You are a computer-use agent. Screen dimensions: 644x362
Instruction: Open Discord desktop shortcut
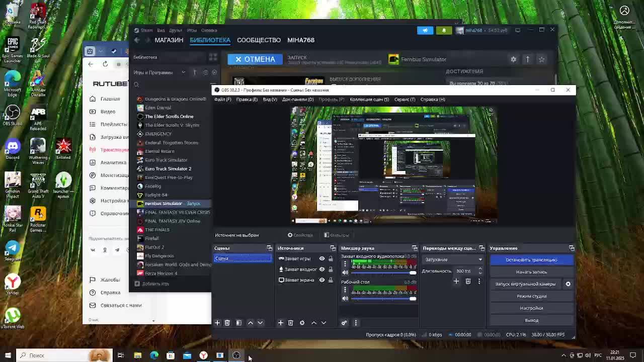[13, 149]
